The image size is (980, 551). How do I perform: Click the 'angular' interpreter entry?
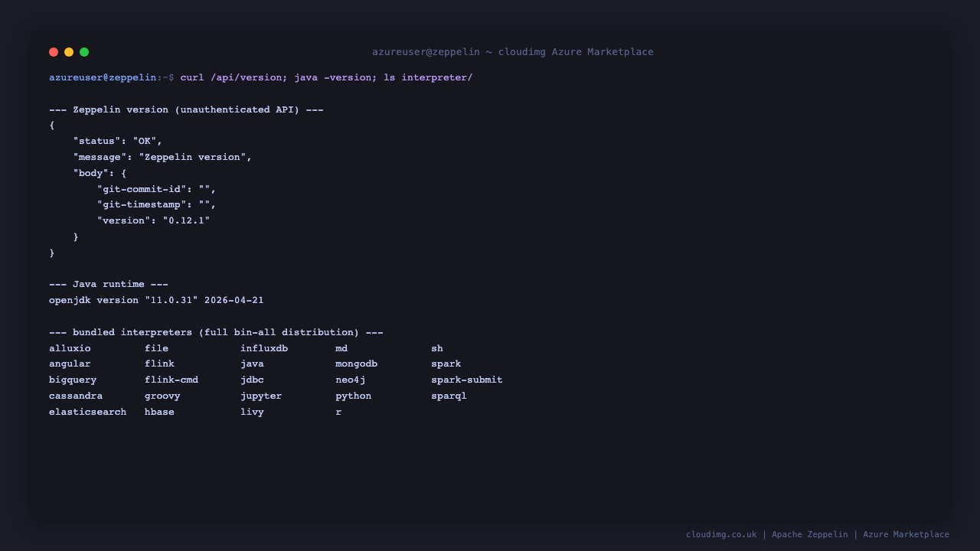tap(70, 364)
